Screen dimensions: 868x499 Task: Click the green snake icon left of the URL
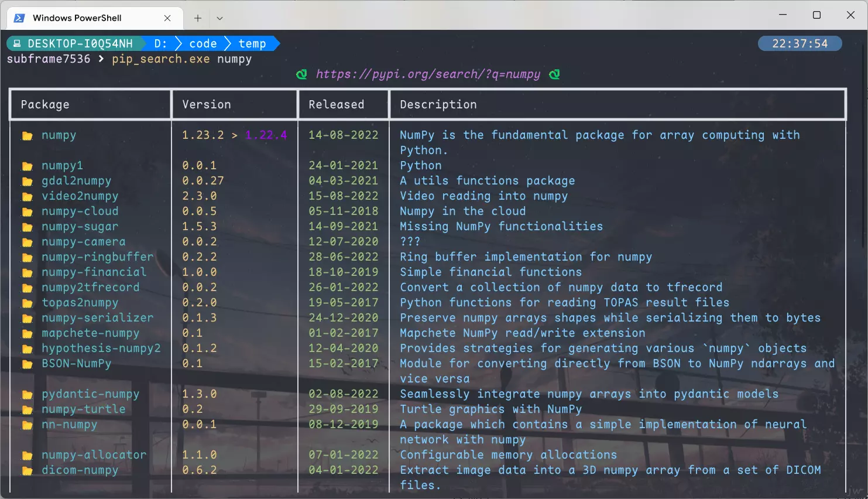point(301,74)
